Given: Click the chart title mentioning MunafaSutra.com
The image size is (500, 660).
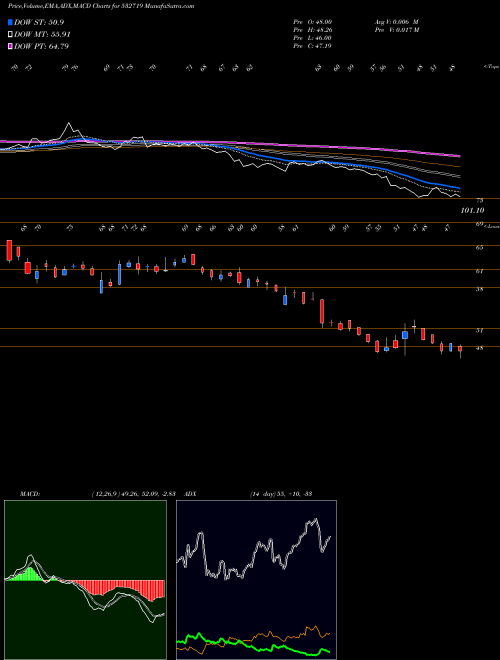Looking at the screenshot, I should point(101,6).
